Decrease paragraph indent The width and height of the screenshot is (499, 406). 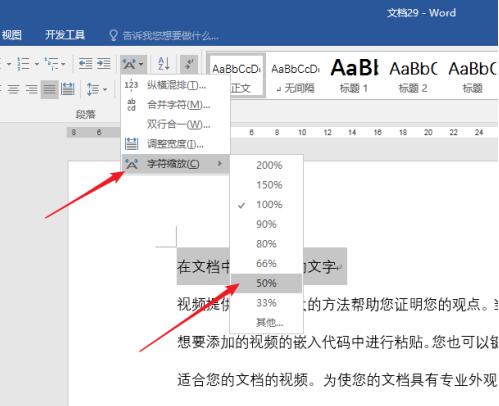coord(85,63)
